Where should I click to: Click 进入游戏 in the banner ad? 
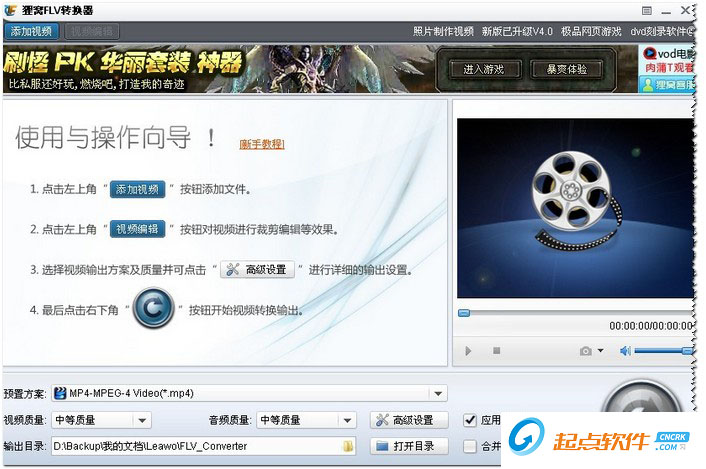484,69
